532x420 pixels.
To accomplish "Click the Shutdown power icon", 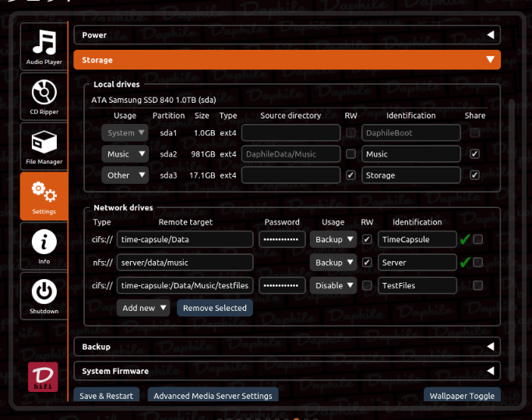I will coord(44,296).
